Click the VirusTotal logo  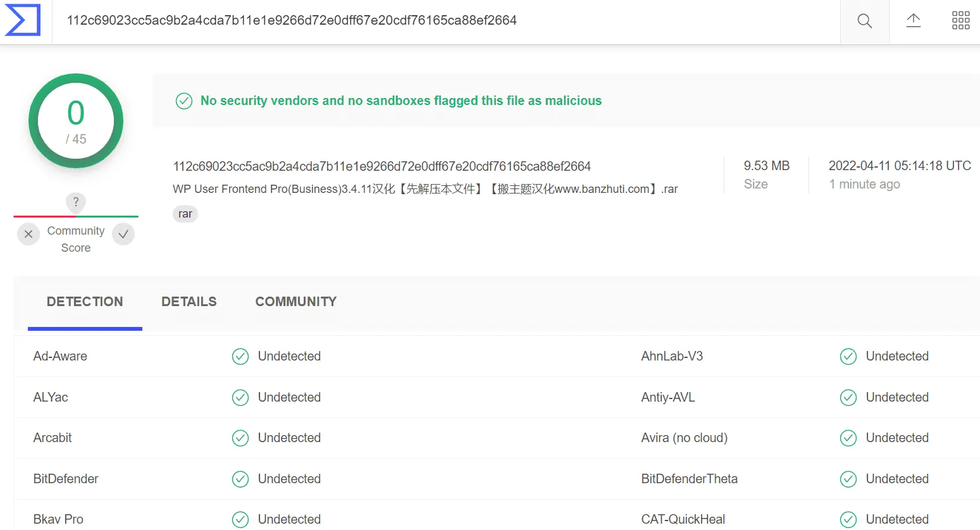23,20
